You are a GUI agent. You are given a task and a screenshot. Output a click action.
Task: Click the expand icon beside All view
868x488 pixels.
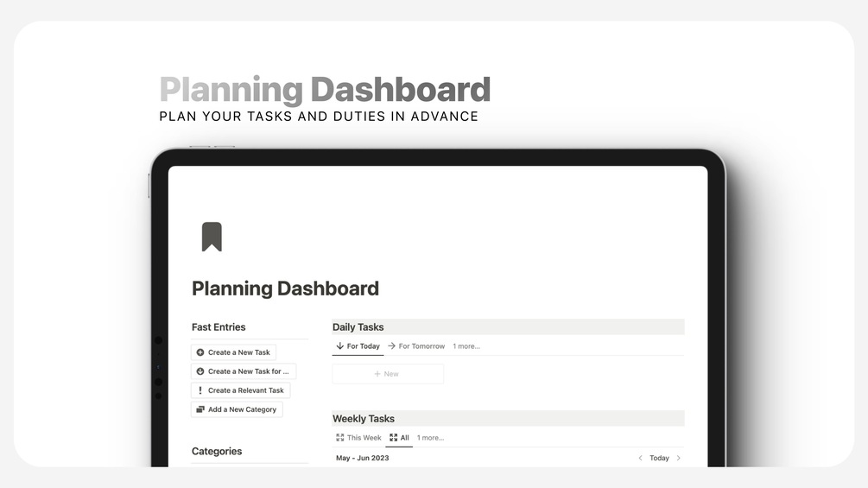coord(393,438)
